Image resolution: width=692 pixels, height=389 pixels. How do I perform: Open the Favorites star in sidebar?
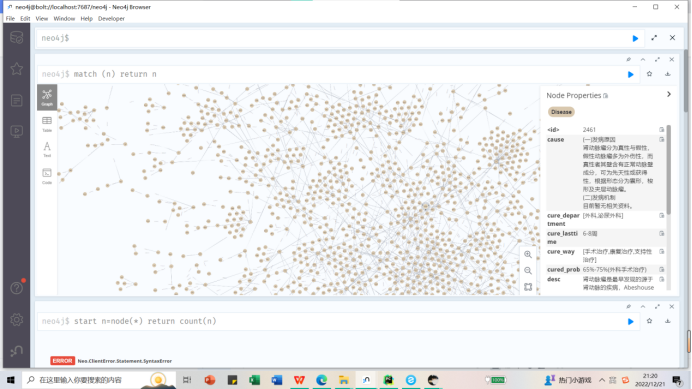coord(17,69)
